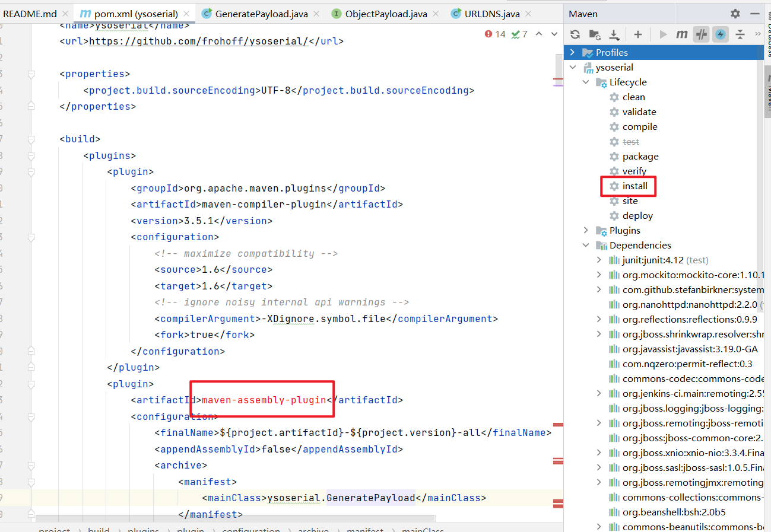Close the README.md tab
Viewport: 771px width, 532px height.
tap(66, 14)
